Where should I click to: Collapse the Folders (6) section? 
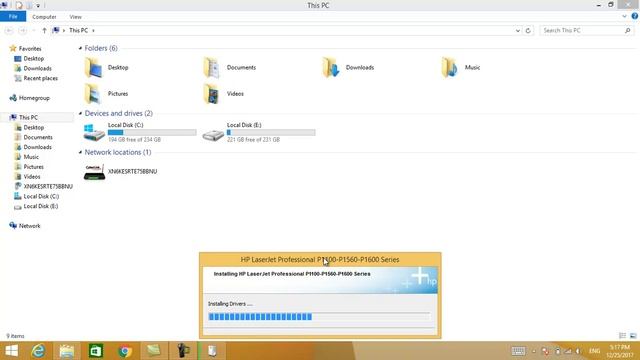[80, 48]
